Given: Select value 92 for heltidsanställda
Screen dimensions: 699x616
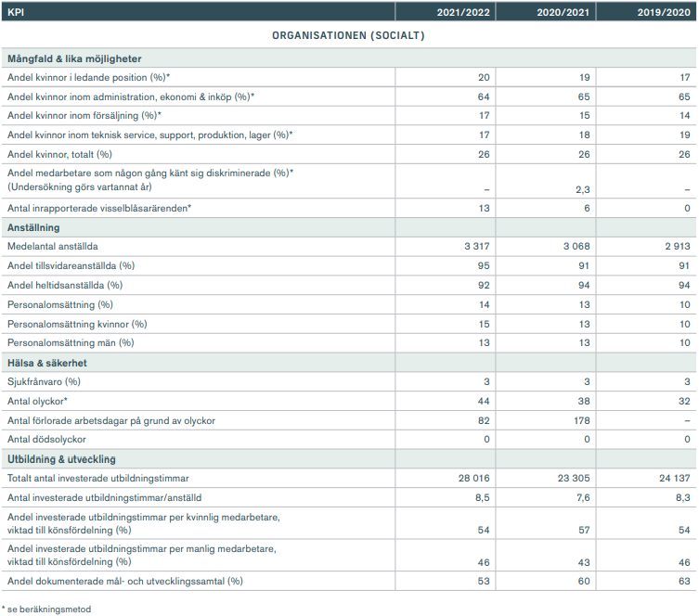Looking at the screenshot, I should [484, 286].
